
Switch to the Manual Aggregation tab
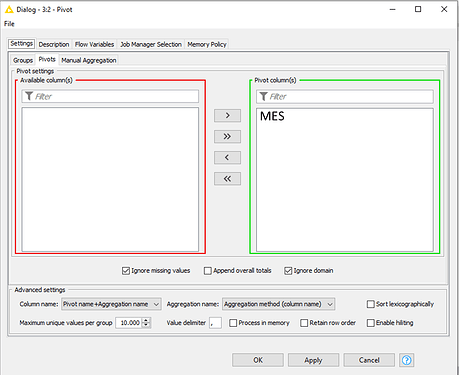89,60
